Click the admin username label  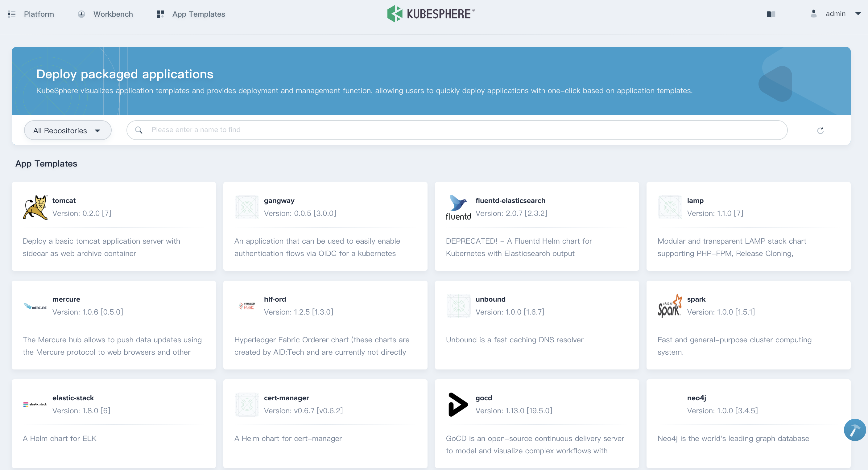[836, 14]
